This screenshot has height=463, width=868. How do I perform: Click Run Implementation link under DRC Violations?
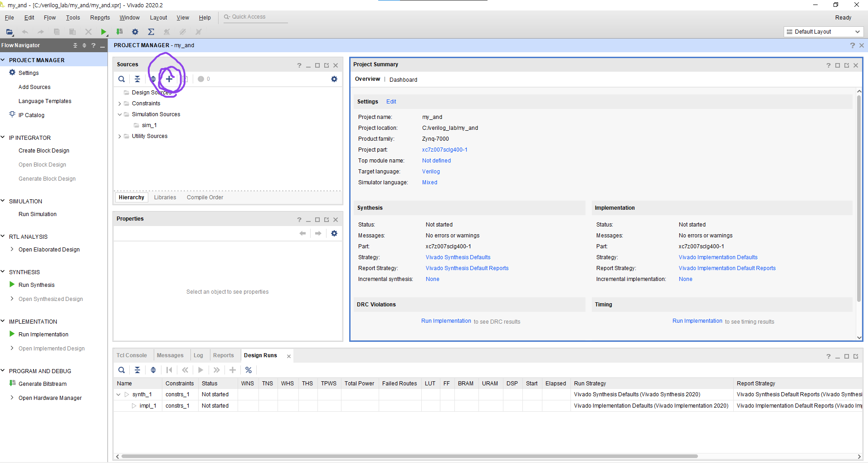(x=446, y=321)
